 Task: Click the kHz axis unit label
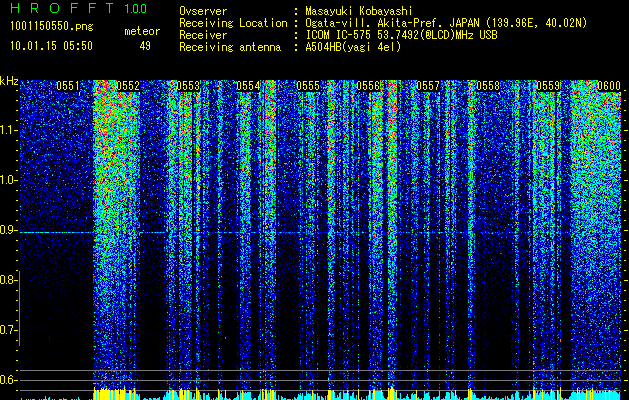click(x=9, y=81)
